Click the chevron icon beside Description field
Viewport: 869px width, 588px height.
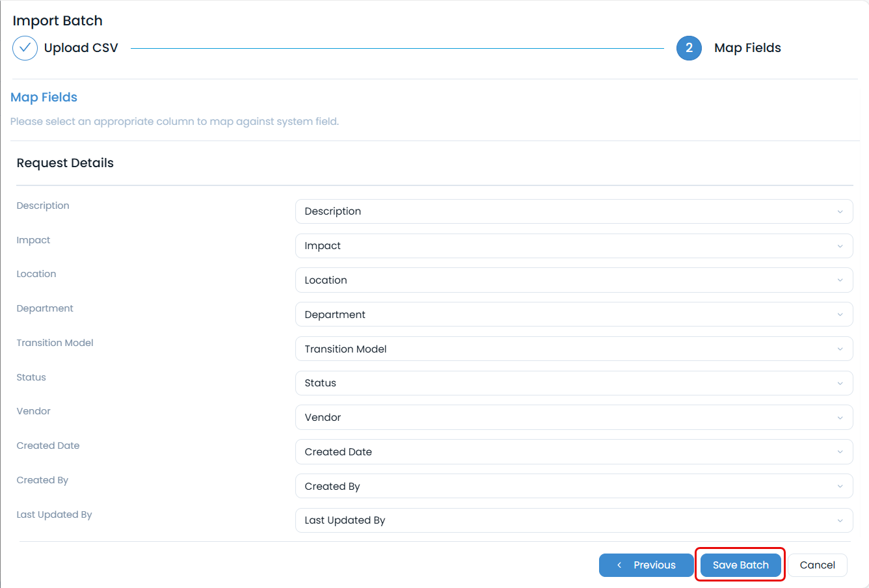click(840, 211)
